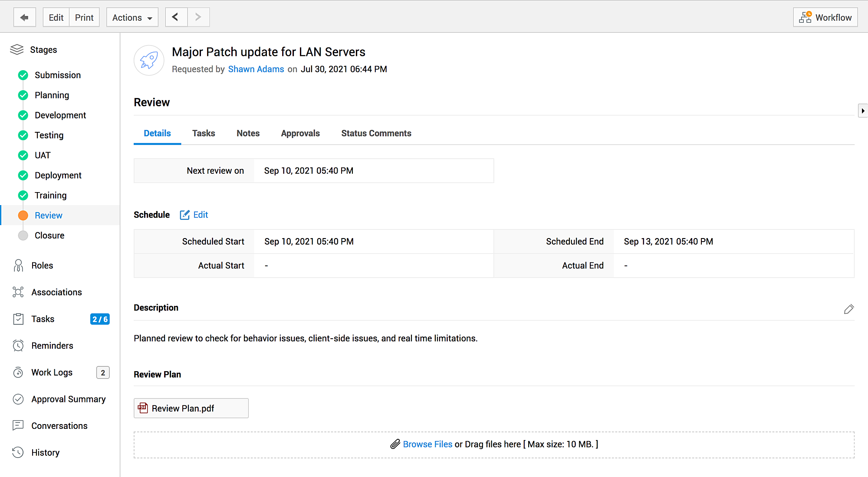Open the Approvals tab
Viewport: 868px width, 477px height.
(300, 133)
